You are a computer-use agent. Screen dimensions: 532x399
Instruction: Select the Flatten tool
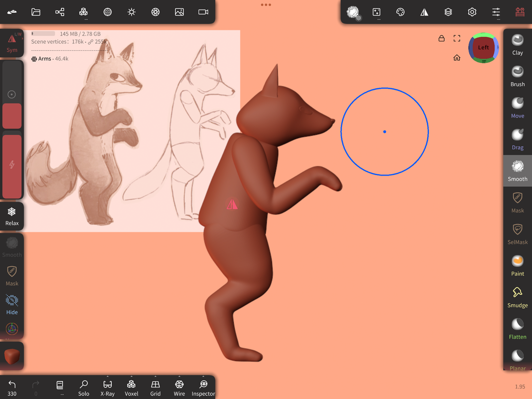click(518, 329)
